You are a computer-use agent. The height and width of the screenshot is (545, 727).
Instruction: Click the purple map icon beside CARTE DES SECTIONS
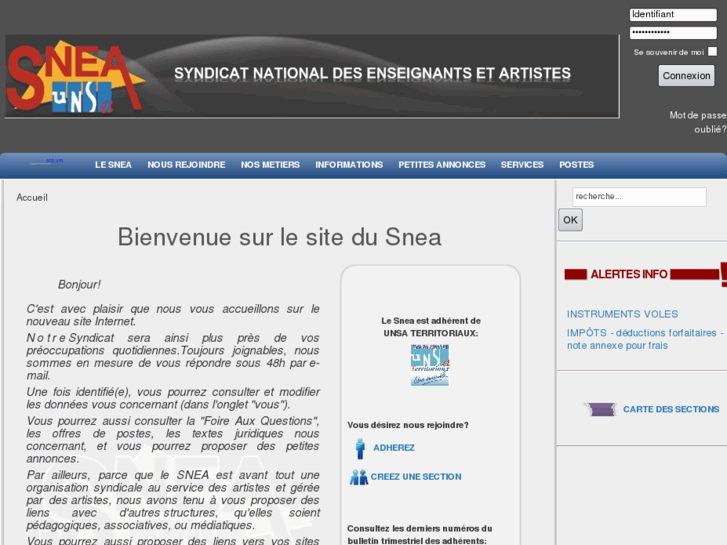tap(600, 410)
